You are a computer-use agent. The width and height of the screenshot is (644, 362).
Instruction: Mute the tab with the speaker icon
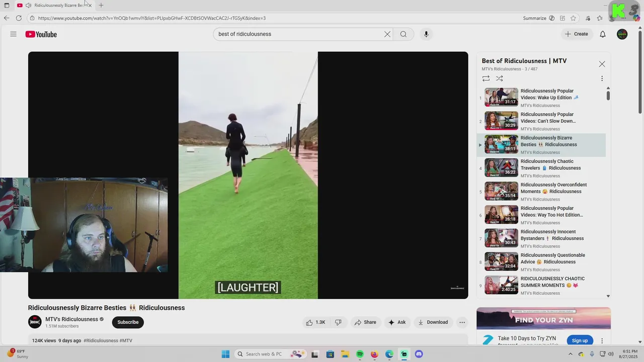click(28, 5)
